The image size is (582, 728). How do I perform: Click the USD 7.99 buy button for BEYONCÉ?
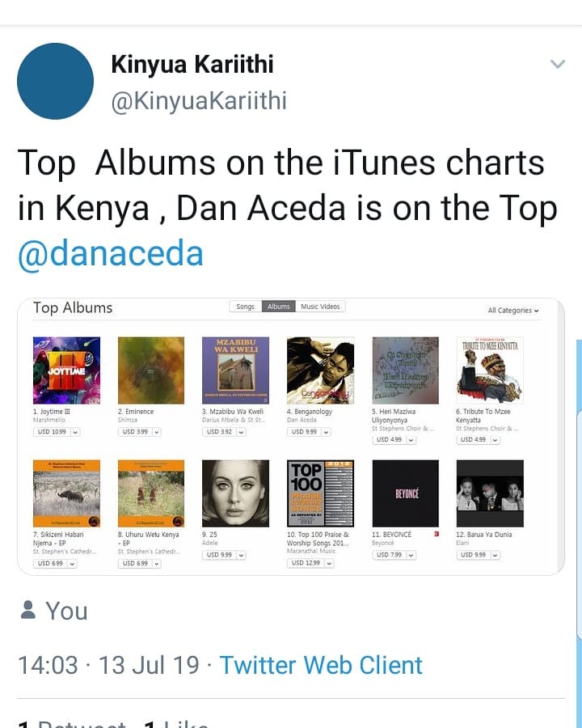click(x=390, y=555)
